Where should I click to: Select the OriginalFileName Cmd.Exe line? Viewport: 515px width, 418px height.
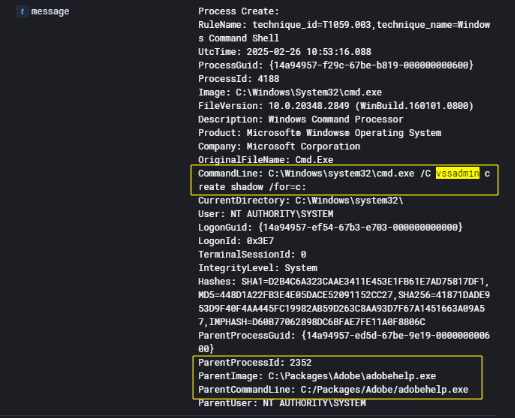pos(266,160)
